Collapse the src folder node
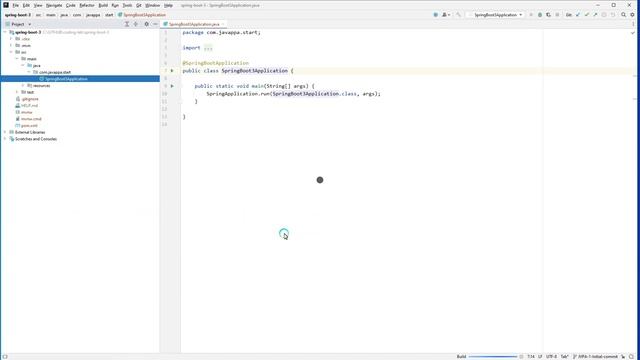This screenshot has width=640, height=360. pyautogui.click(x=11, y=52)
